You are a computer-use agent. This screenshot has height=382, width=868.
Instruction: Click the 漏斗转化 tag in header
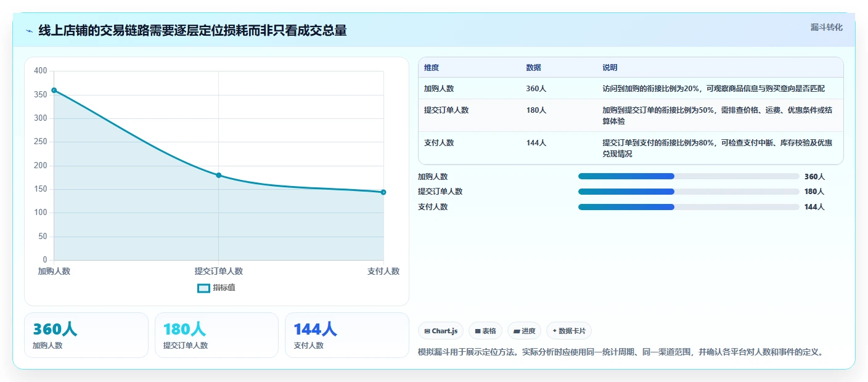(x=826, y=27)
